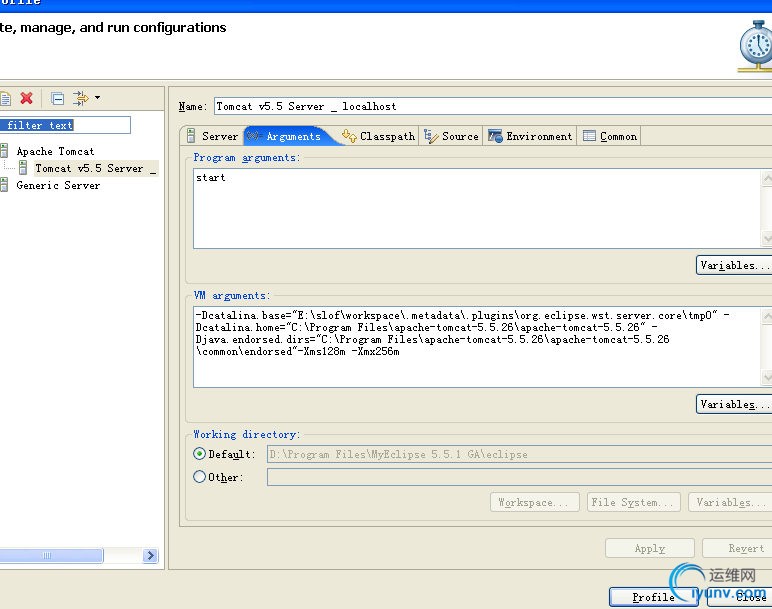The width and height of the screenshot is (772, 609).
Task: Click the File System... button
Action: coord(634,502)
